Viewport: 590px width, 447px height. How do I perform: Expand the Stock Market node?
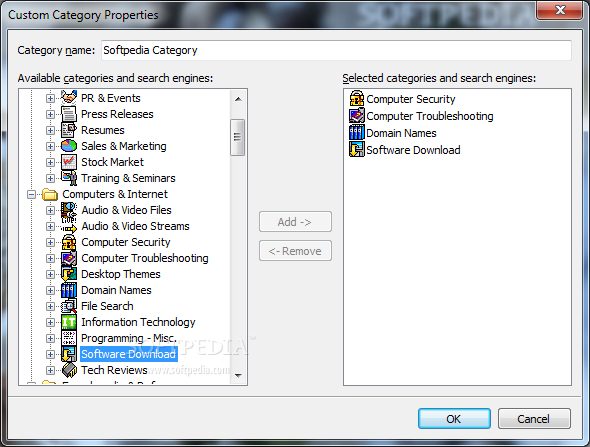pyautogui.click(x=50, y=162)
